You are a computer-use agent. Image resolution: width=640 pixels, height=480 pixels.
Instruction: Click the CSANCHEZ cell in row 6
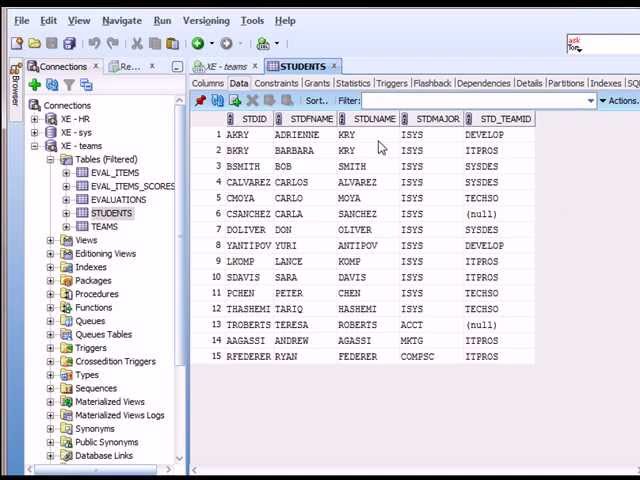point(249,214)
